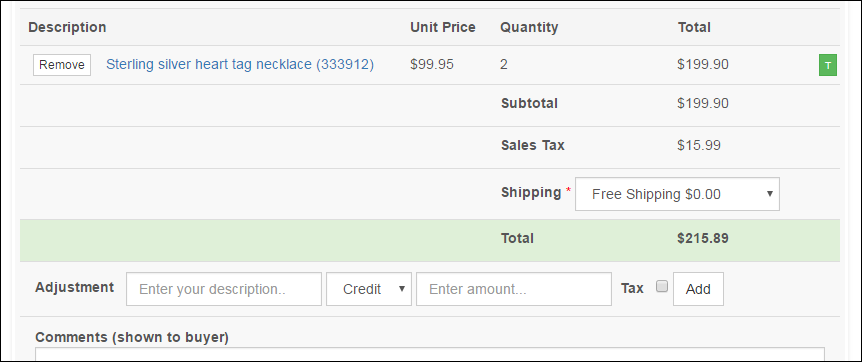The image size is (862, 362).
Task: Focus the adjustment Enter amount field
Action: pos(514,289)
